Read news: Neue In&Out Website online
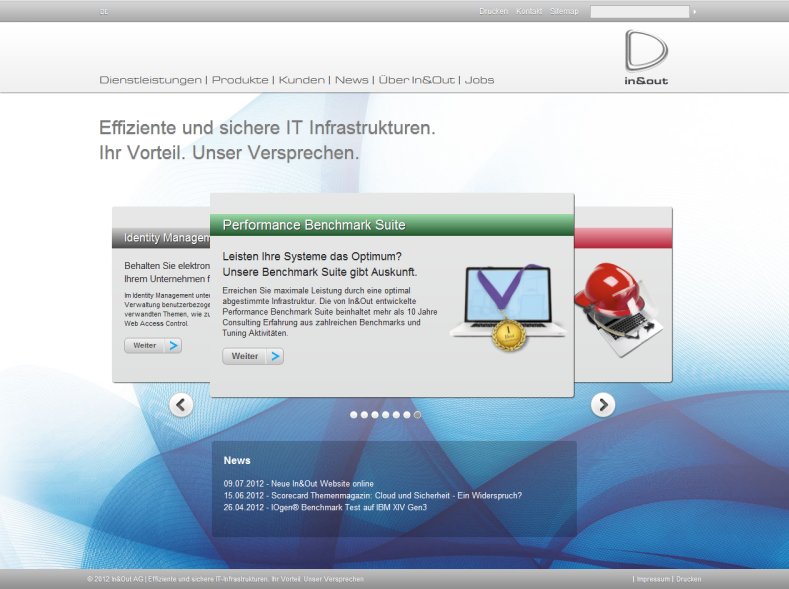Viewport: 789px width, 589px height. [298, 483]
